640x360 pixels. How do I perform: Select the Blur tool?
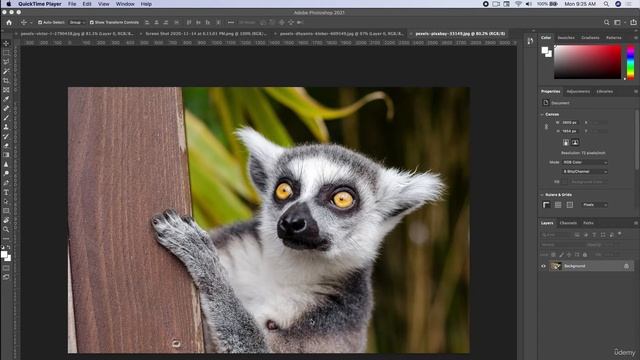(6, 164)
